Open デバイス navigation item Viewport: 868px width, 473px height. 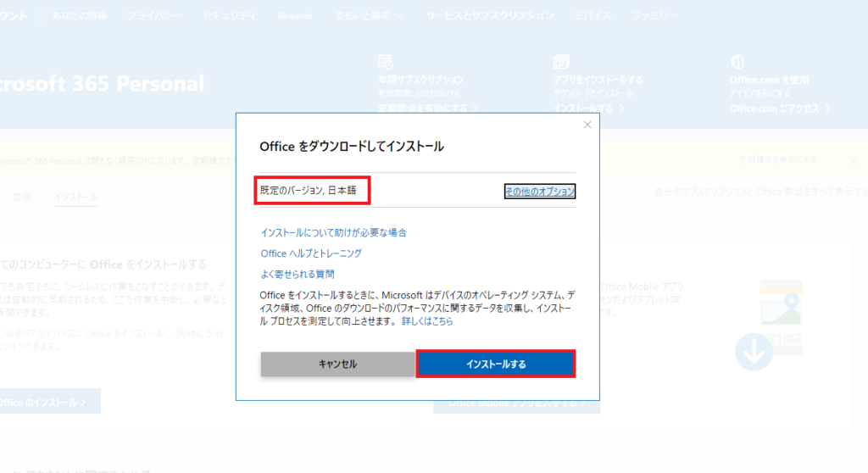[593, 15]
